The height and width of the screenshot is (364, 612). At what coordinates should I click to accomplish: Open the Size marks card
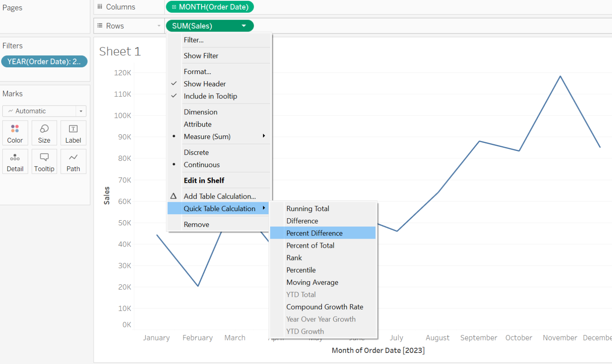44,133
